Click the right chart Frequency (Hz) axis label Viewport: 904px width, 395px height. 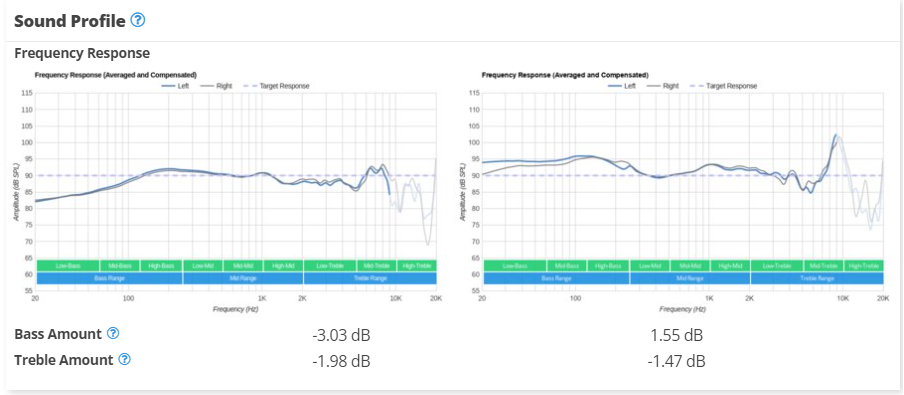pos(683,310)
